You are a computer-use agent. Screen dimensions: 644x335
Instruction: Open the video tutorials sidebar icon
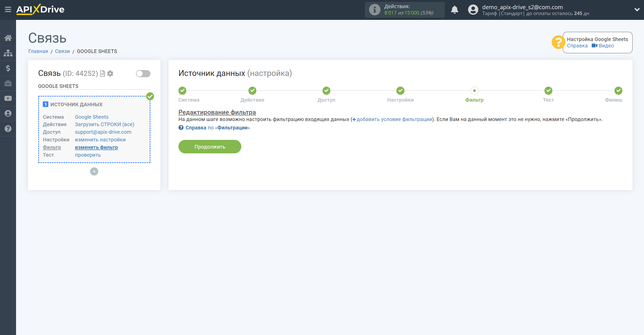pyautogui.click(x=8, y=98)
